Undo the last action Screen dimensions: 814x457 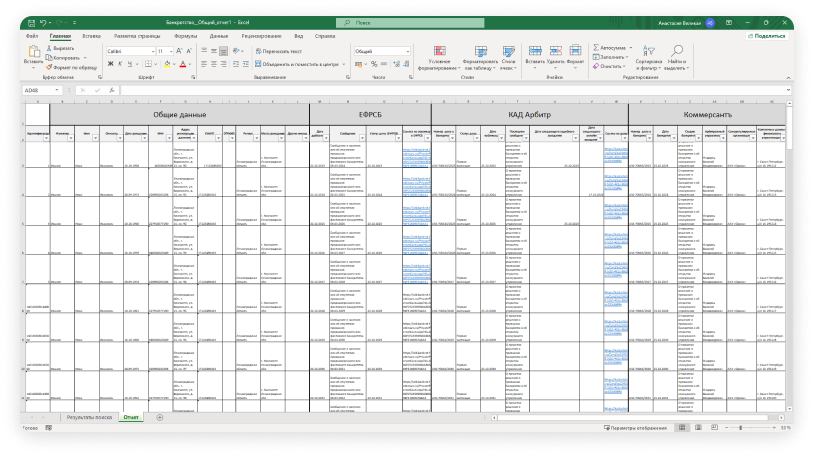click(x=43, y=23)
